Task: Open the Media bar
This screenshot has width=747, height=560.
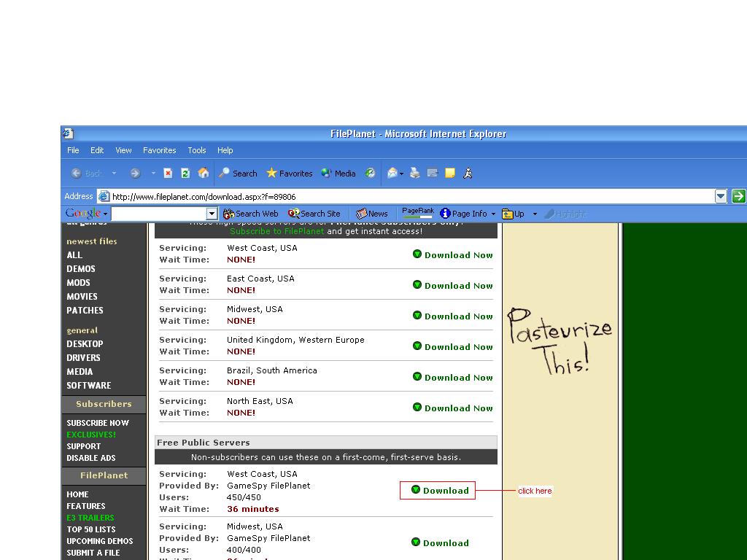Action: (338, 174)
